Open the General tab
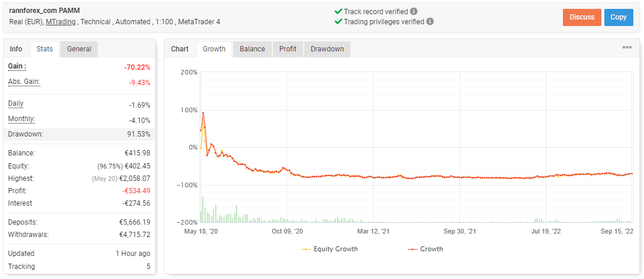 coord(79,49)
